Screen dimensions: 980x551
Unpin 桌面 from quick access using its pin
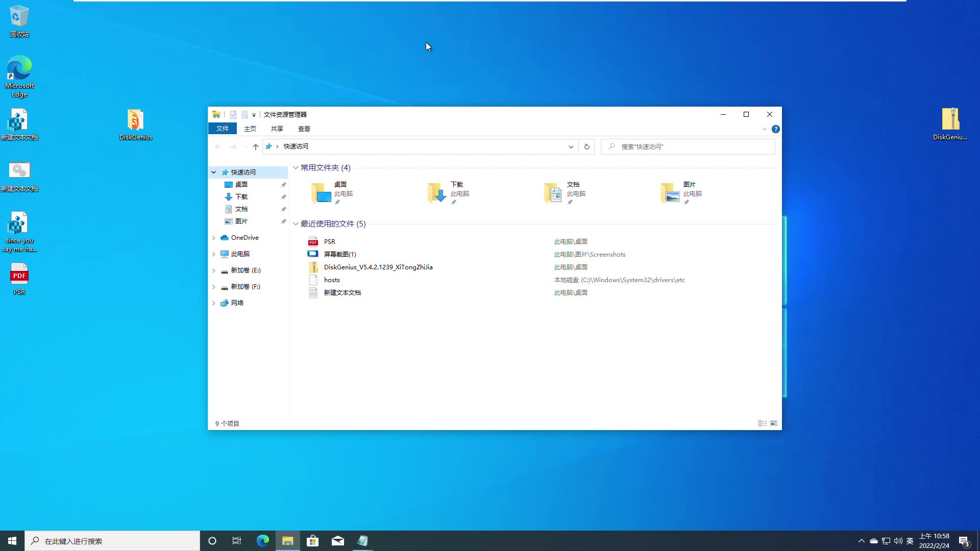point(283,184)
